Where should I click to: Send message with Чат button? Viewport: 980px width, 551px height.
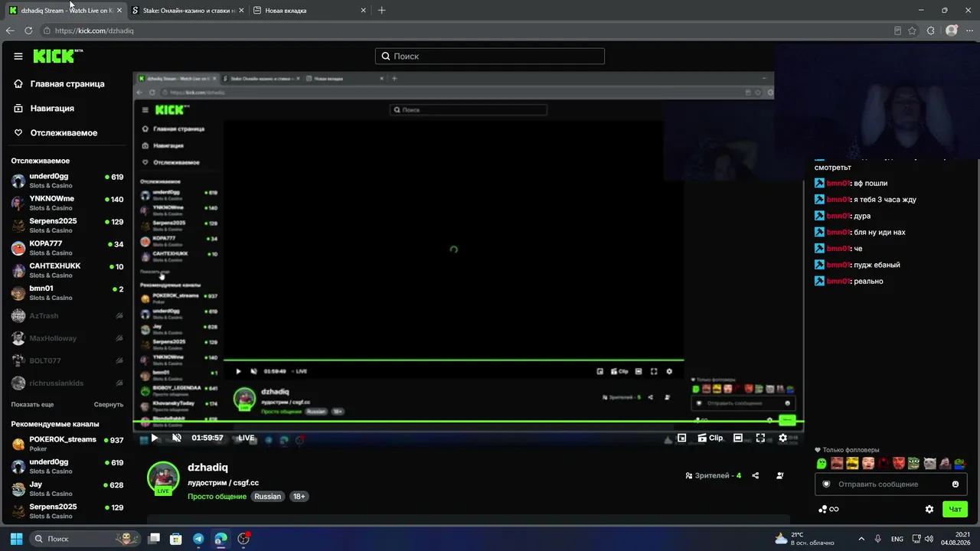(955, 509)
